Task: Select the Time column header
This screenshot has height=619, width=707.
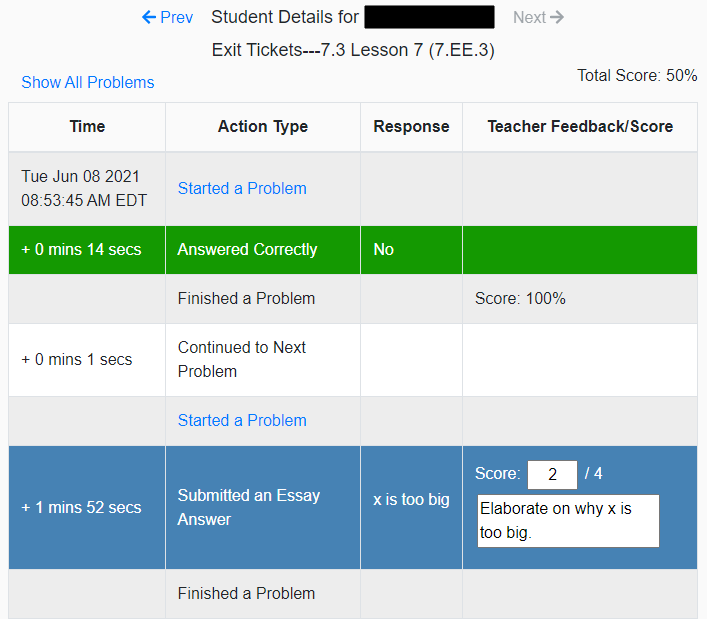Action: click(x=87, y=126)
